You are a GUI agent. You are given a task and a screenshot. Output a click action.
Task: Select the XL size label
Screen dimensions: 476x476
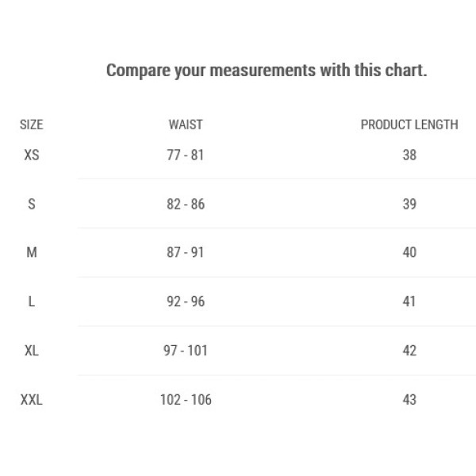tap(32, 351)
